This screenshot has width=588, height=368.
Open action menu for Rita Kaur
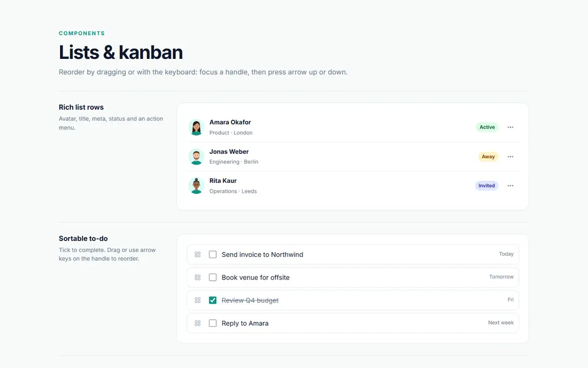(x=510, y=185)
